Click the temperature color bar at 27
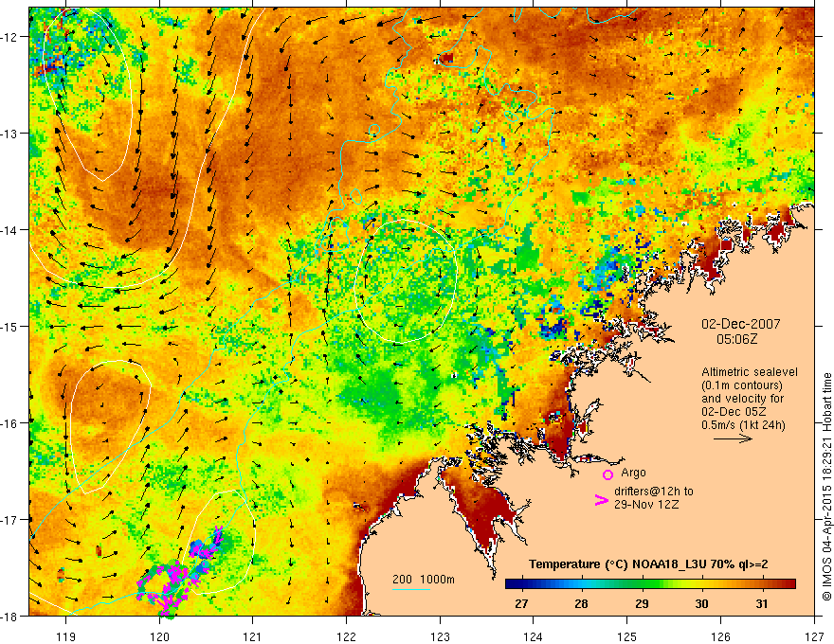The image size is (834, 644). (521, 584)
